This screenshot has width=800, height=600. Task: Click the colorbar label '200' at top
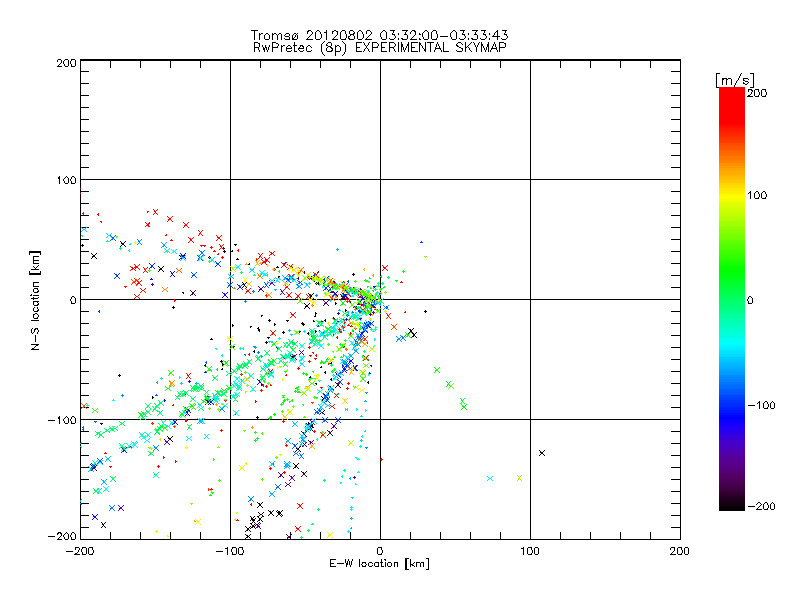(x=757, y=93)
